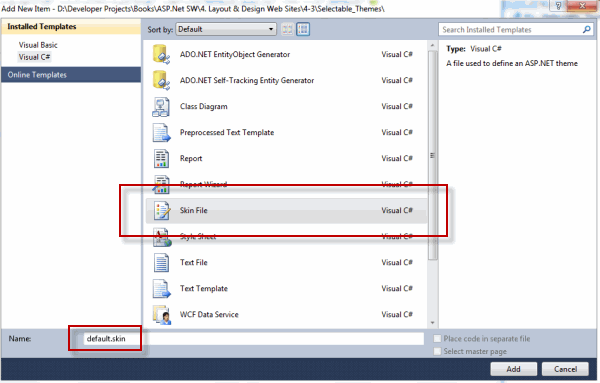The width and height of the screenshot is (600, 383).
Task: Click scrollbar down arrow in template list
Action: 432,323
